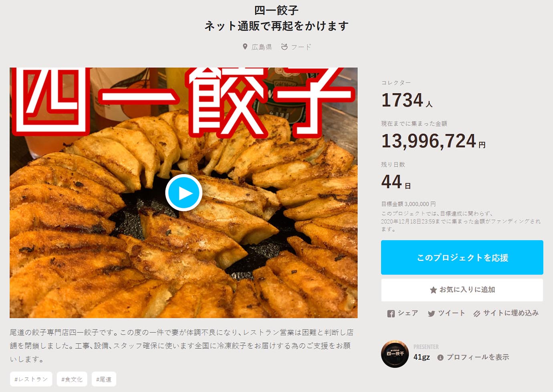Support the project via このプロジェクトを応援
This screenshot has height=392, width=553.
point(462,257)
